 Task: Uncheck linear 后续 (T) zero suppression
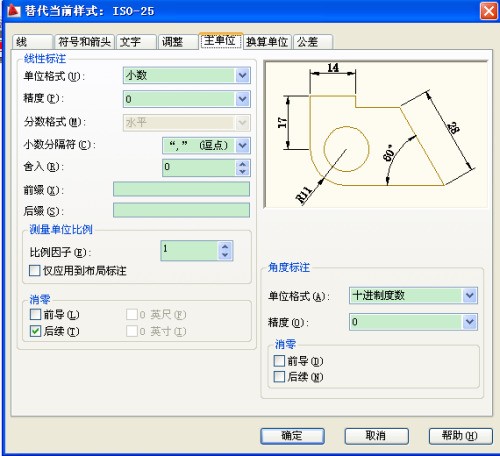click(x=35, y=331)
